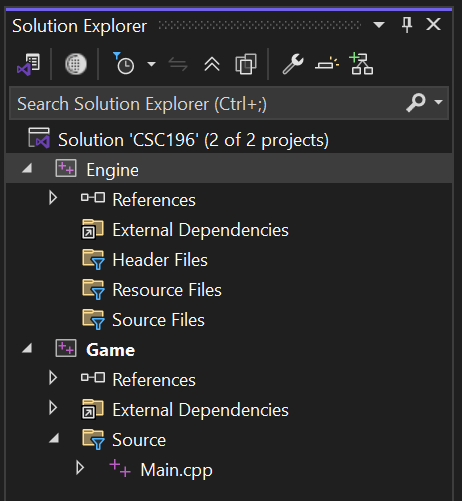This screenshot has height=501, width=462.
Task: Click the Pending Changes Filter clock icon
Action: click(x=124, y=63)
